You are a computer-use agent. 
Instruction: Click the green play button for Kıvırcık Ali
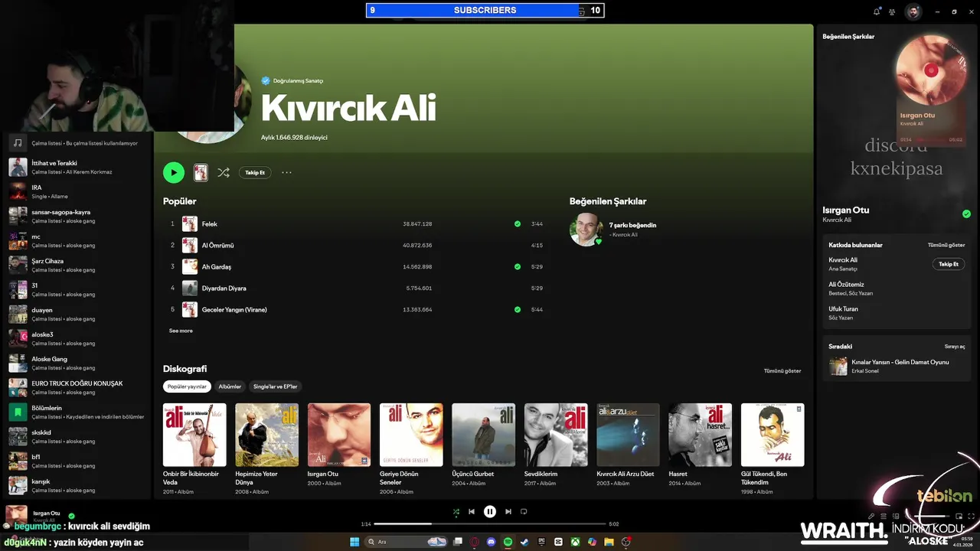coord(174,172)
